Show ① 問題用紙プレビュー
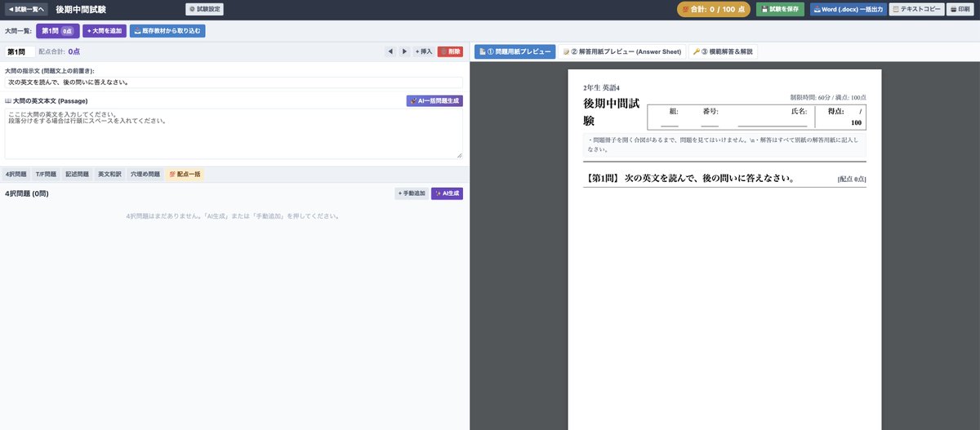Screen dimensions: 980x430 pyautogui.click(x=514, y=51)
